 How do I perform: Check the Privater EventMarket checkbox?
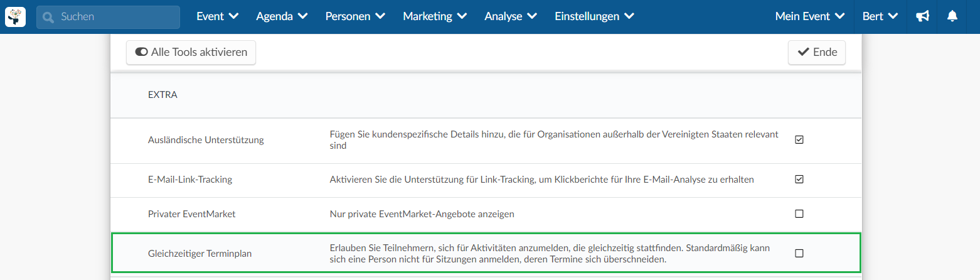799,214
